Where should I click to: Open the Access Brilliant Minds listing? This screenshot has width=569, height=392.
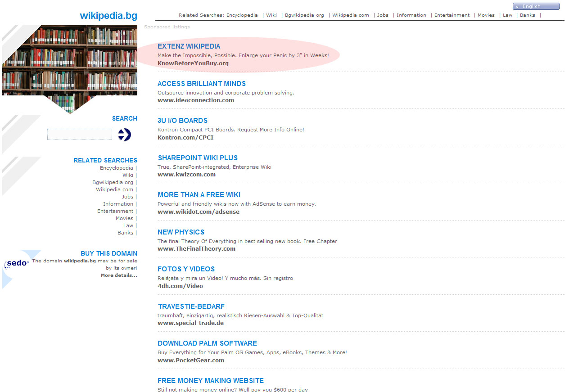[201, 84]
